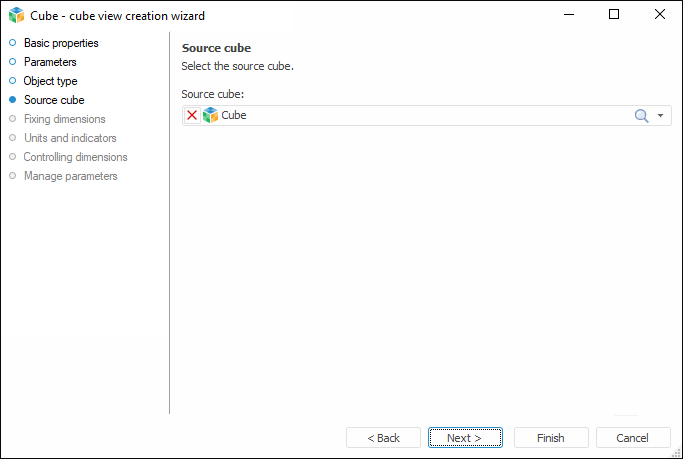Close the wizard window
Viewport: 683px width, 459px height.
[x=660, y=15]
